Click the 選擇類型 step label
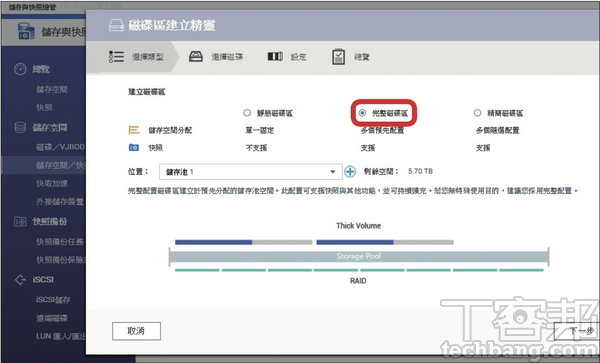This screenshot has height=363, width=600. [148, 57]
